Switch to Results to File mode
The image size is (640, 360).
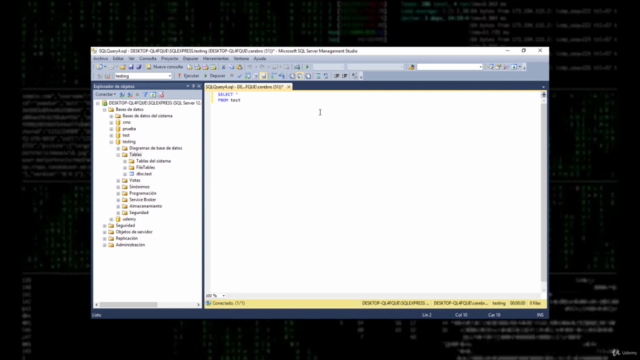pyautogui.click(x=308, y=76)
